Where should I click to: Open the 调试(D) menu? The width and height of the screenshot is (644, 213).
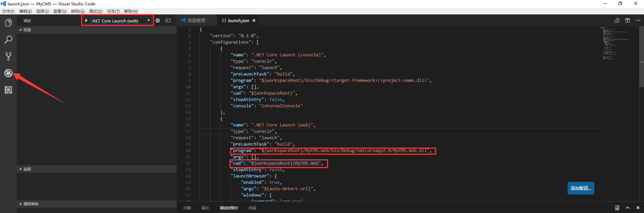pos(96,11)
